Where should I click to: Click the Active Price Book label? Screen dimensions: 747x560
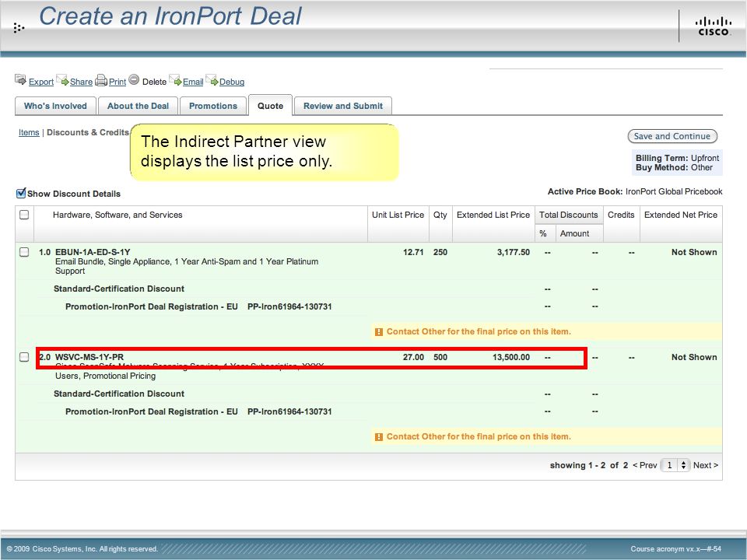click(x=585, y=191)
